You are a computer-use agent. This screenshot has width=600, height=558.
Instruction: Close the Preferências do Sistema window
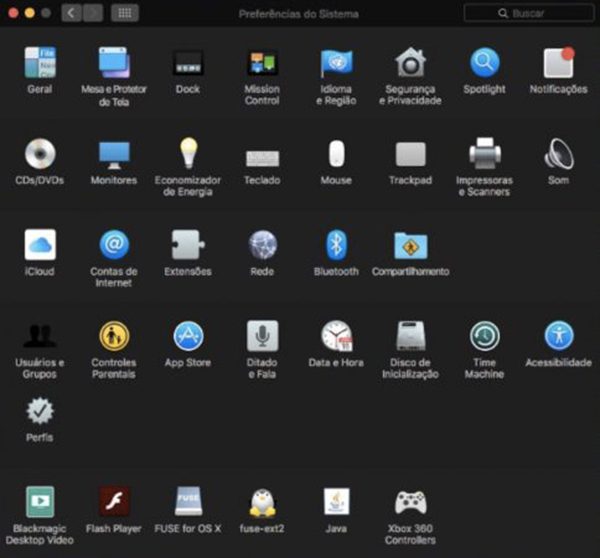coord(13,13)
